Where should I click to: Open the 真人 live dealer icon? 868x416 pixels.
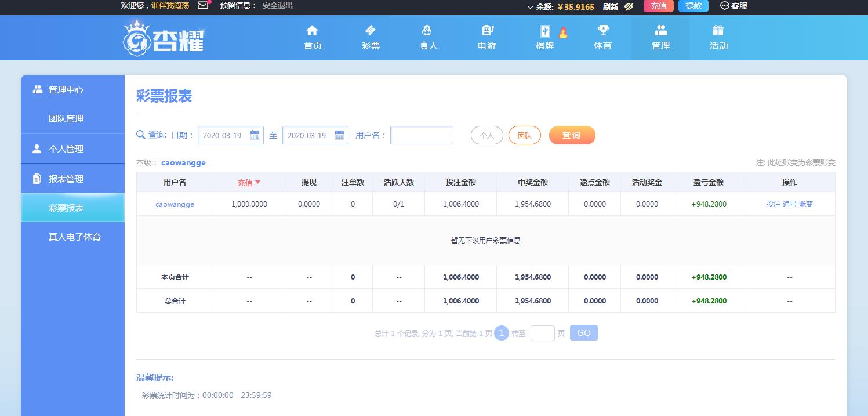pyautogui.click(x=428, y=31)
